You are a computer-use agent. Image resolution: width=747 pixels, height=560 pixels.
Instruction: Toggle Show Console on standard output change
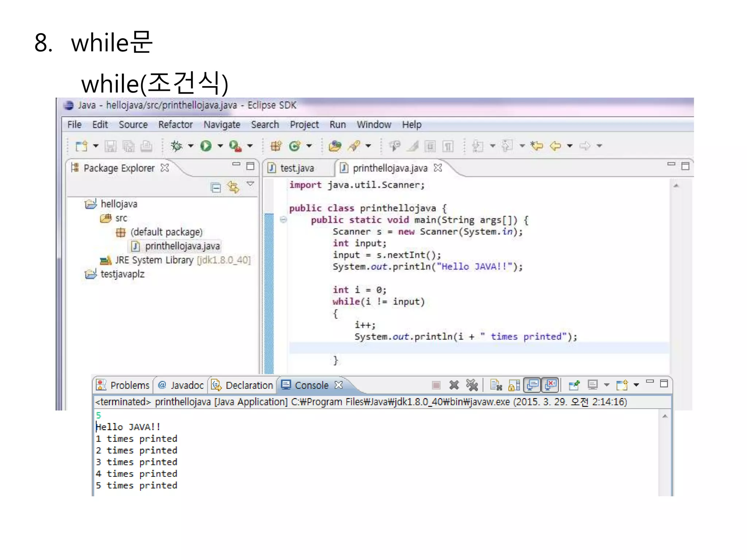(x=532, y=385)
